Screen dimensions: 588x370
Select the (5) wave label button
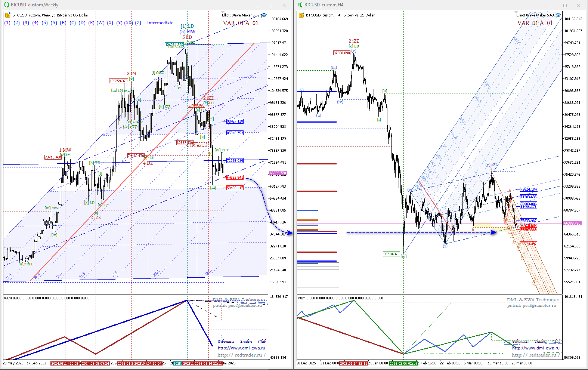tap(44, 23)
